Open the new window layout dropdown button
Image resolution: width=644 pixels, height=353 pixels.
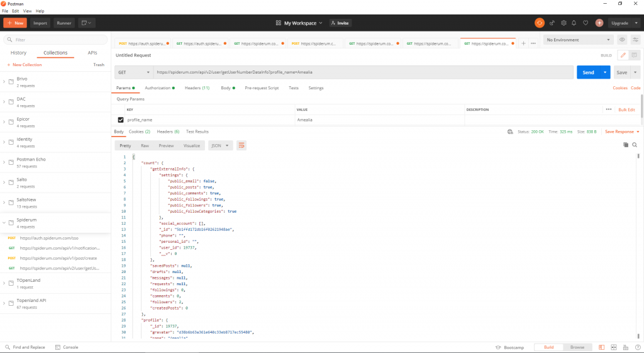click(x=86, y=23)
